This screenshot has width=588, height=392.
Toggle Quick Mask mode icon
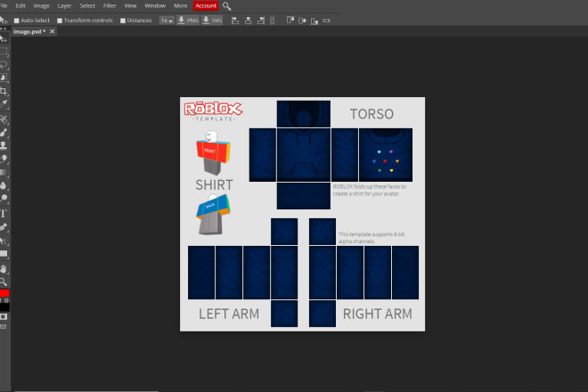point(4,317)
